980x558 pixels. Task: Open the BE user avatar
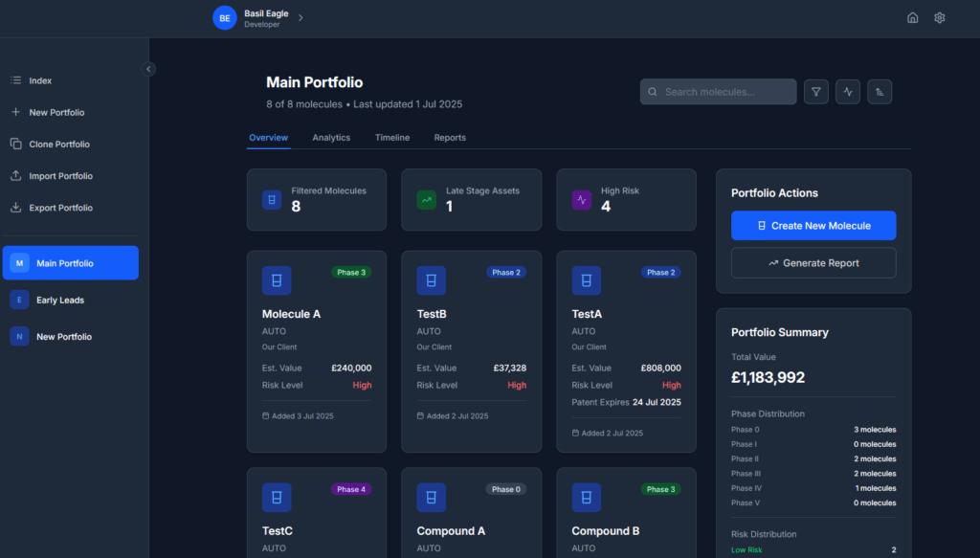224,18
